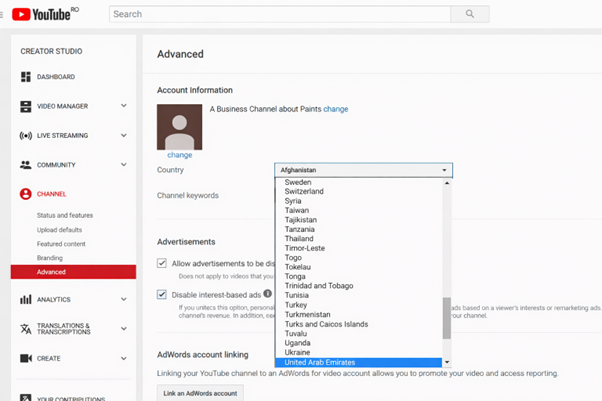Open Featured content menu item

(61, 244)
